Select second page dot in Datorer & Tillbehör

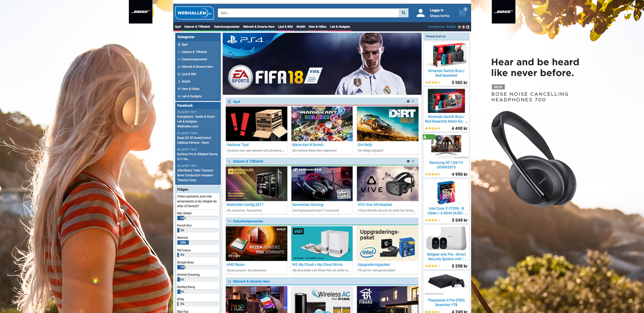[413, 161]
